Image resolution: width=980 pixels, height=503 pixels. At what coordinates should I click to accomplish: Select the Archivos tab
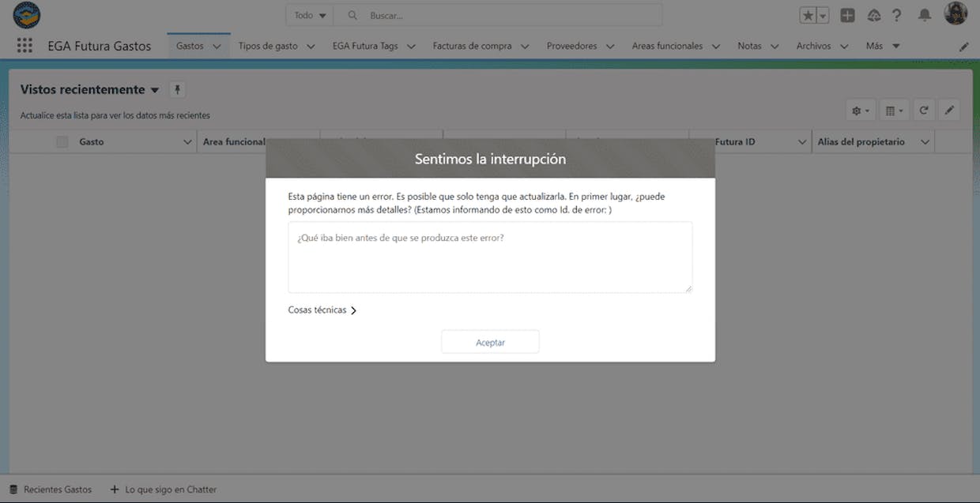pos(813,46)
